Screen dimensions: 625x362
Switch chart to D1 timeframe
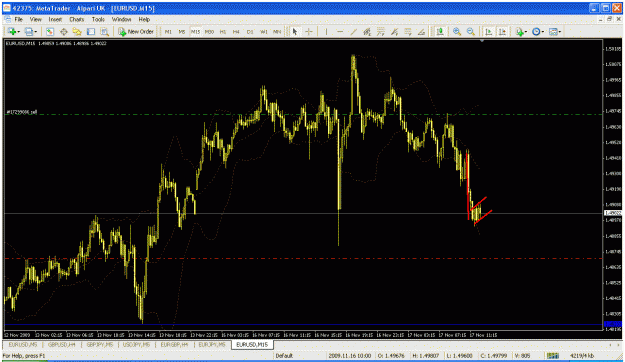point(250,31)
